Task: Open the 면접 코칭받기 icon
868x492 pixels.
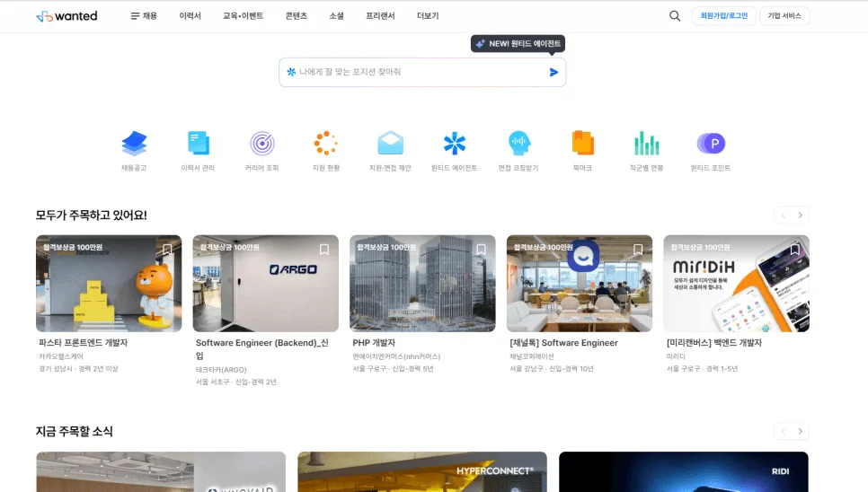Action: 518,144
